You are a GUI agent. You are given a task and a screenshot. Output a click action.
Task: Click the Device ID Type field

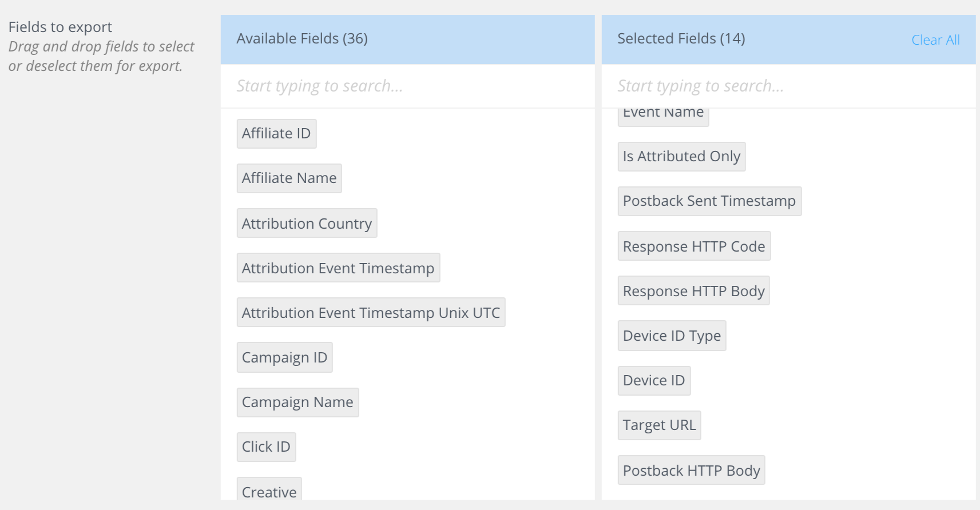coord(672,336)
